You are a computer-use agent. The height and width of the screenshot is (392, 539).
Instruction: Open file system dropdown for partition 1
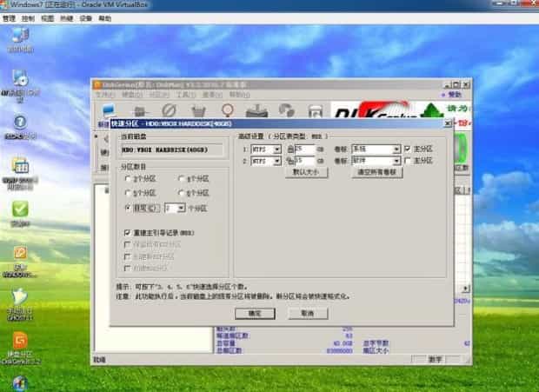coord(277,149)
